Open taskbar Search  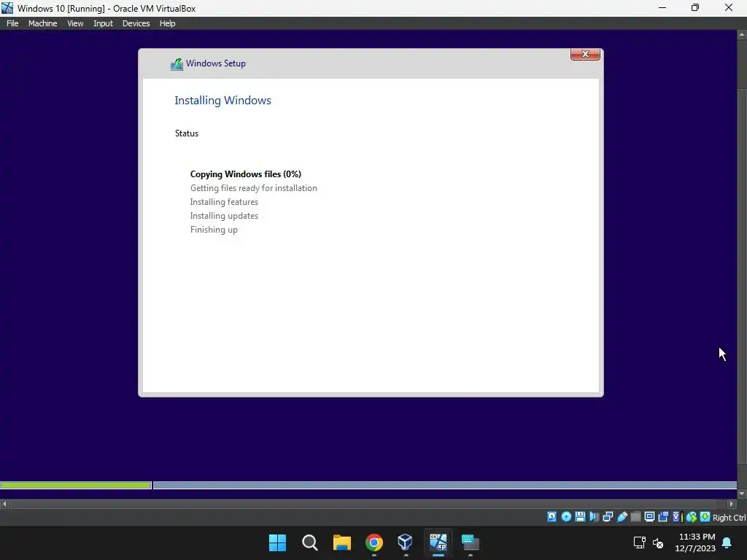coord(309,542)
